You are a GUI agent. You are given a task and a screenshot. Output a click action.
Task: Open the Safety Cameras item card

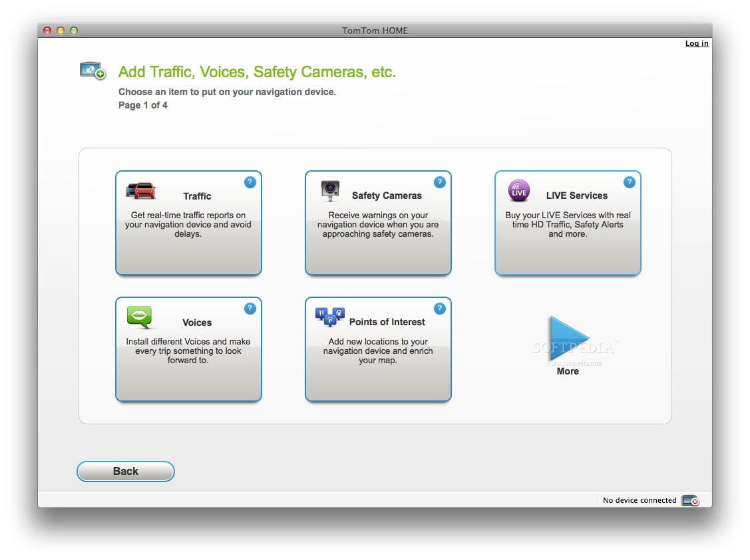click(379, 223)
